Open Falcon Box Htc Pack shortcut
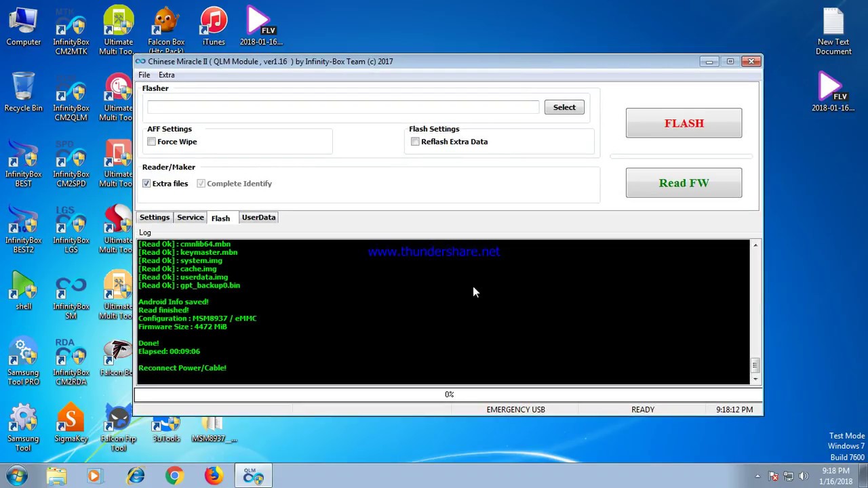The image size is (868, 488). 166,30
